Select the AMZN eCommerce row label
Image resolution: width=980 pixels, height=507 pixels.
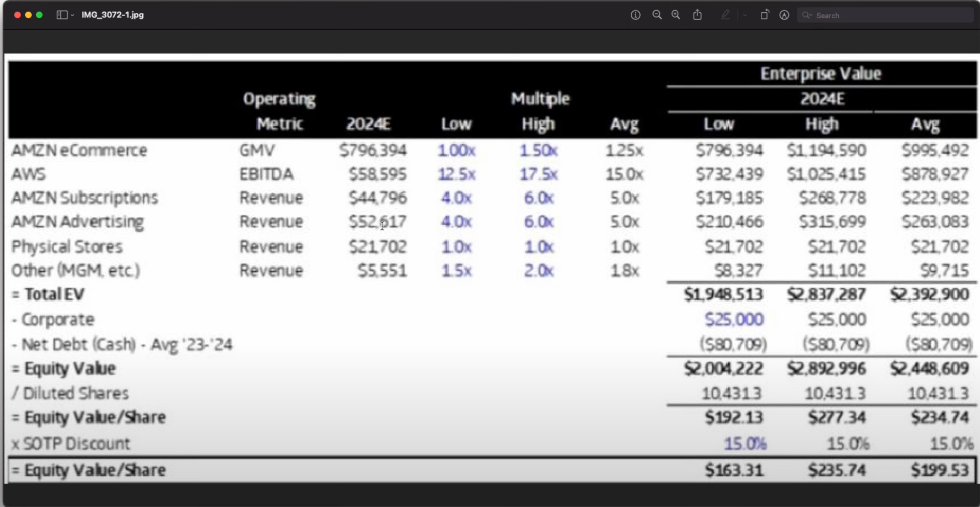[79, 150]
